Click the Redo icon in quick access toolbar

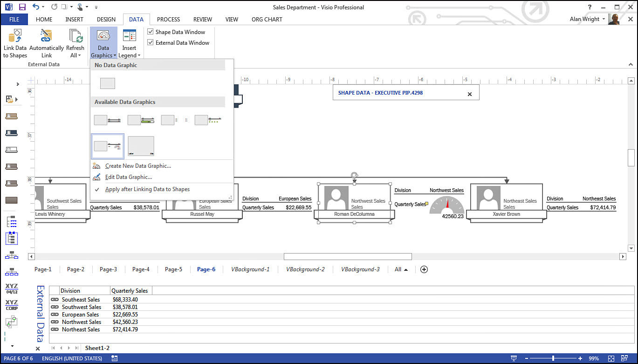[54, 7]
